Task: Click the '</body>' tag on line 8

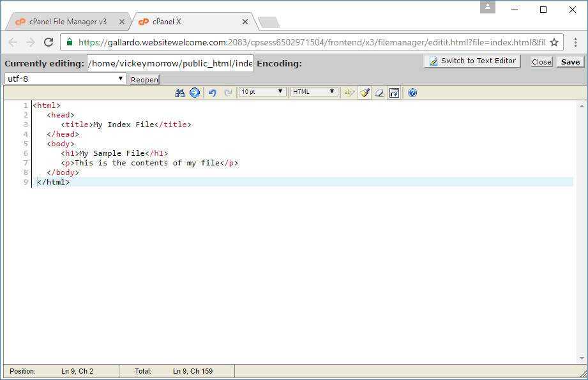Action: pos(63,172)
